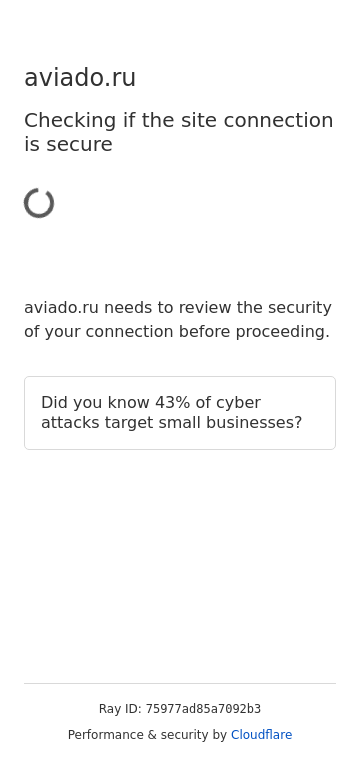Click the "Did you know" fact box
The width and height of the screenshot is (360, 760).
180,413
